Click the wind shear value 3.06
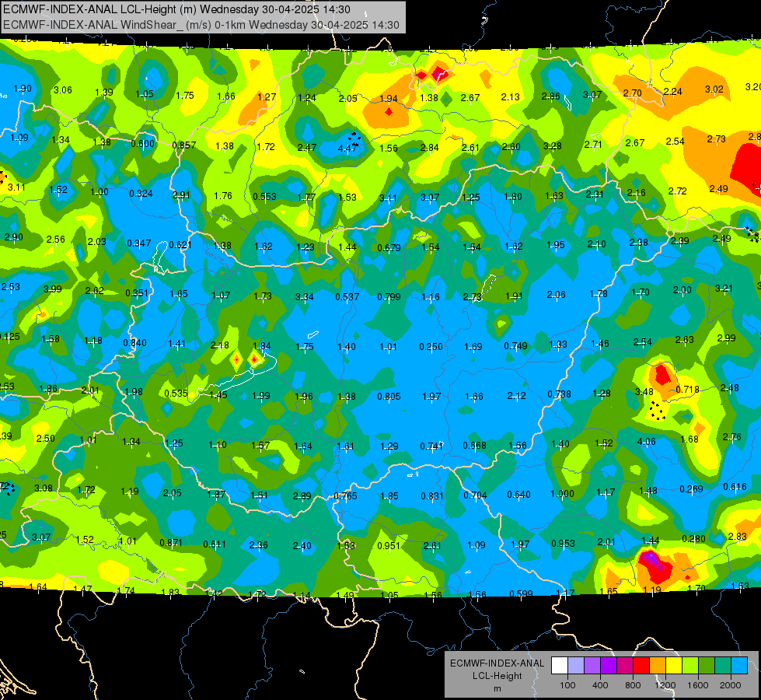Image resolution: width=761 pixels, height=700 pixels. (x=63, y=90)
